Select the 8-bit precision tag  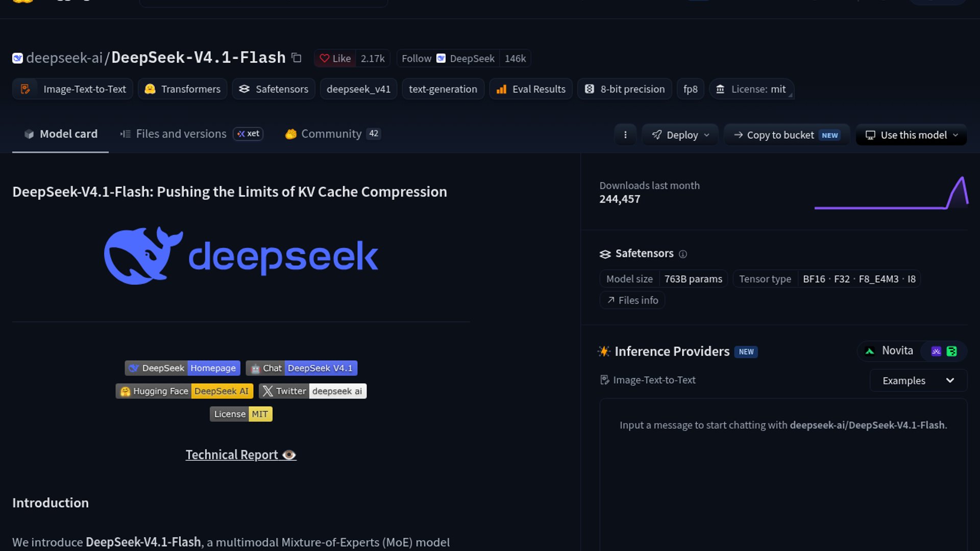pos(624,89)
